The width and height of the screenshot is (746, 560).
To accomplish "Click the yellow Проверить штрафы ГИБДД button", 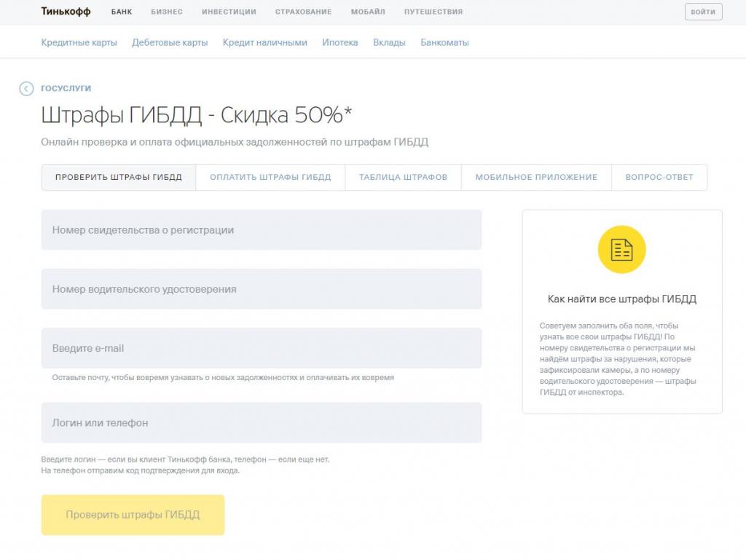I will pyautogui.click(x=133, y=515).
